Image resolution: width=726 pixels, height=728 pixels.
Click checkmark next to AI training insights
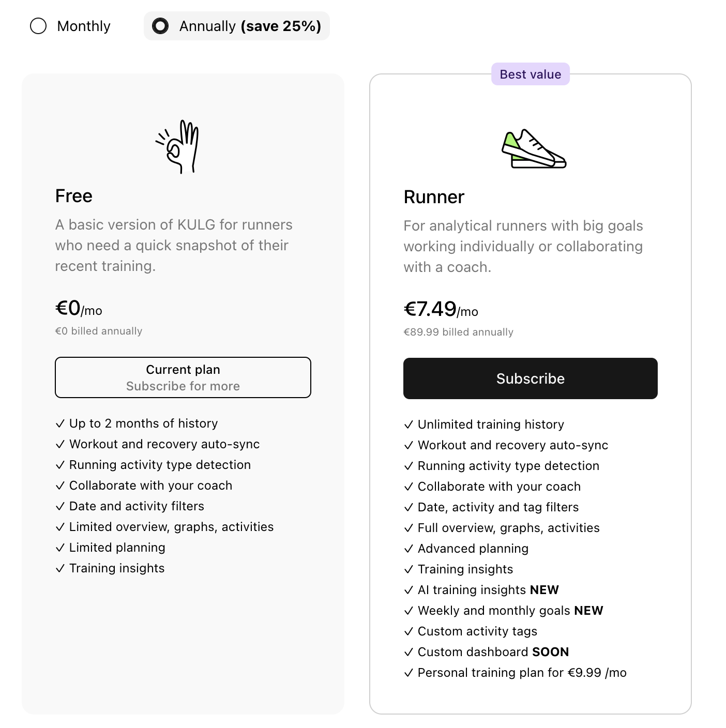[x=409, y=590]
